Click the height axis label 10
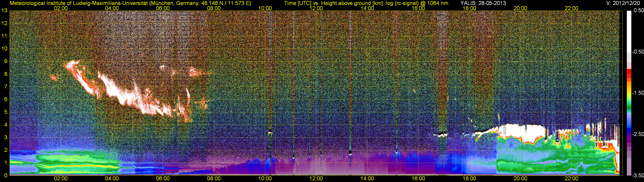The width and height of the screenshot is (644, 182). tap(5, 49)
